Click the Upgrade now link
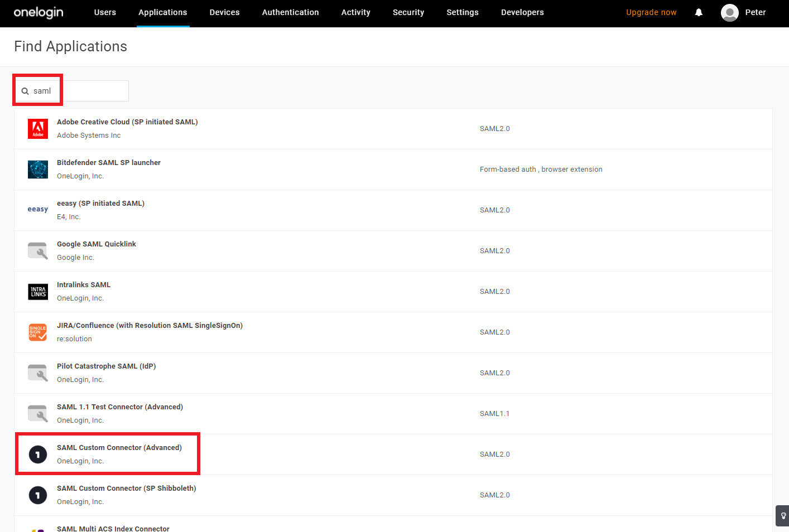This screenshot has height=532, width=789. (651, 12)
